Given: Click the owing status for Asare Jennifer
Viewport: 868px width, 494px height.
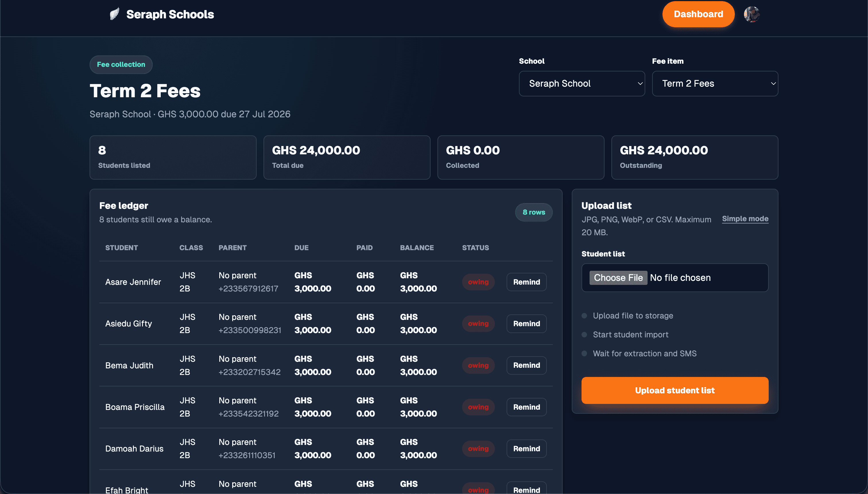Looking at the screenshot, I should pyautogui.click(x=478, y=282).
